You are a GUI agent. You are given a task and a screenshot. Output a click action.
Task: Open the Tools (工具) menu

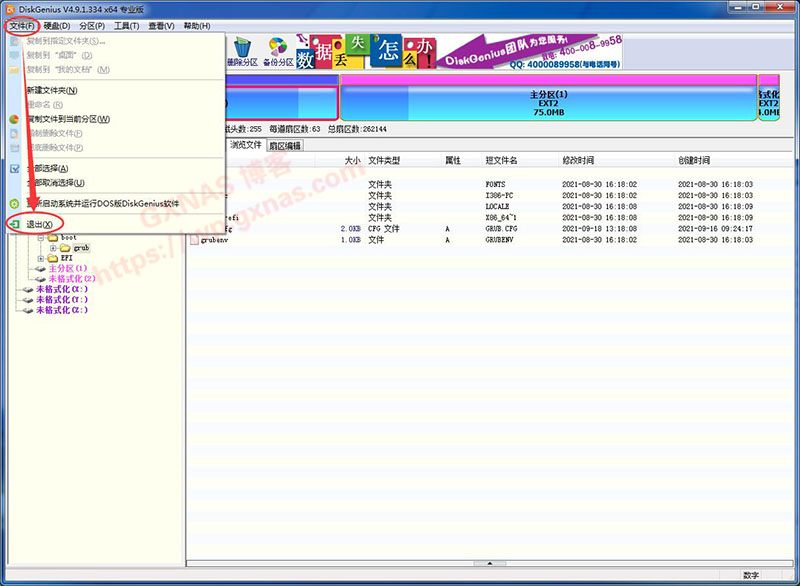pyautogui.click(x=126, y=25)
